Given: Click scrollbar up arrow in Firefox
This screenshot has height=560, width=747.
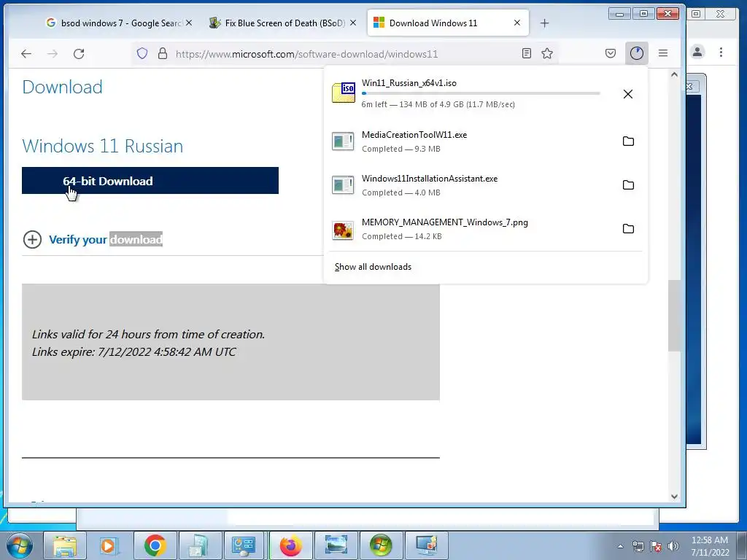Looking at the screenshot, I should [674, 75].
